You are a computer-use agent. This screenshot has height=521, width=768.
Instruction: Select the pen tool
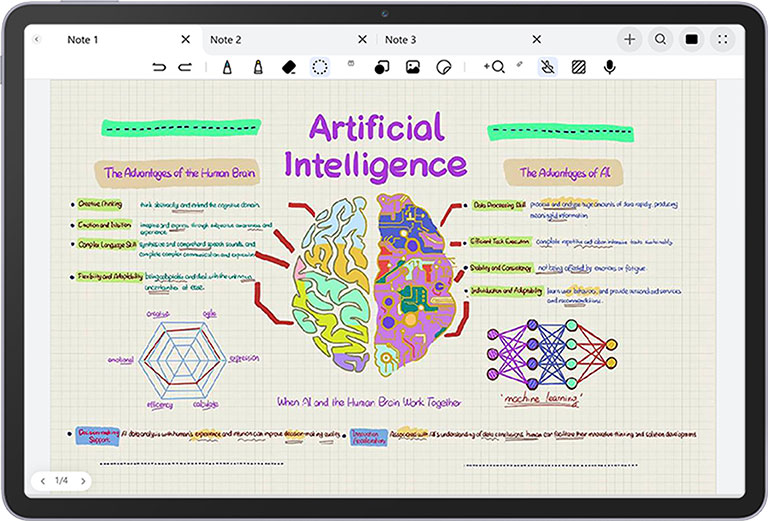(x=227, y=67)
